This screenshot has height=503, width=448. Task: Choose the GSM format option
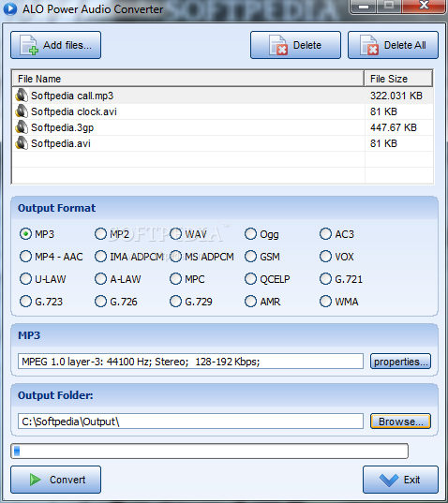[x=262, y=257]
